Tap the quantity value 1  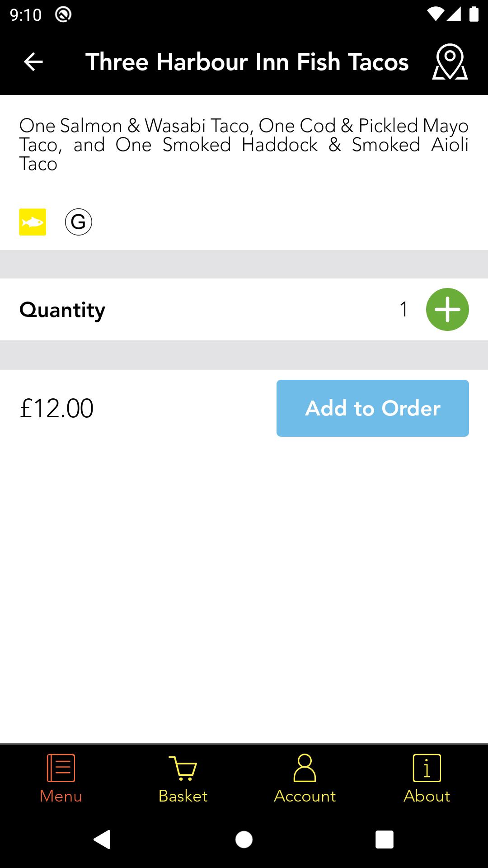click(404, 310)
